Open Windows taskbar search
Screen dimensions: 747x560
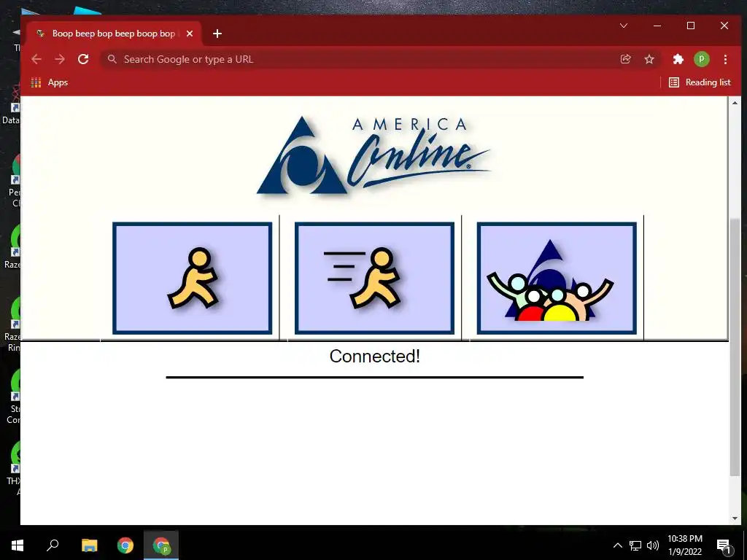click(x=53, y=545)
